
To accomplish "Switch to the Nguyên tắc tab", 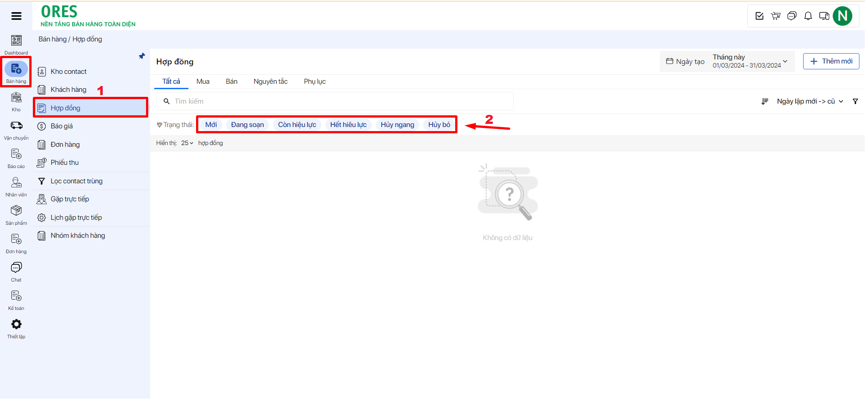I will point(270,82).
